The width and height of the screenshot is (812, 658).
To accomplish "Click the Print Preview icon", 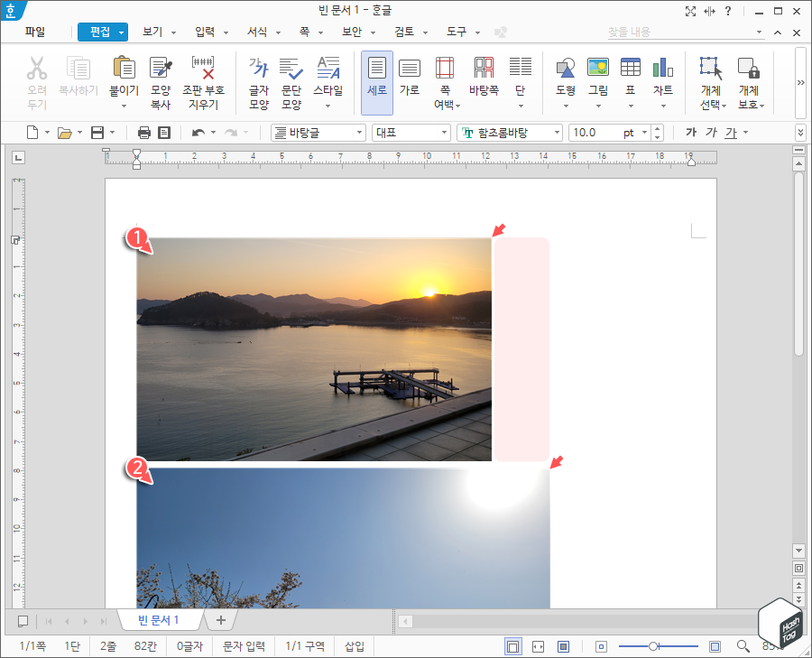I will [164, 133].
